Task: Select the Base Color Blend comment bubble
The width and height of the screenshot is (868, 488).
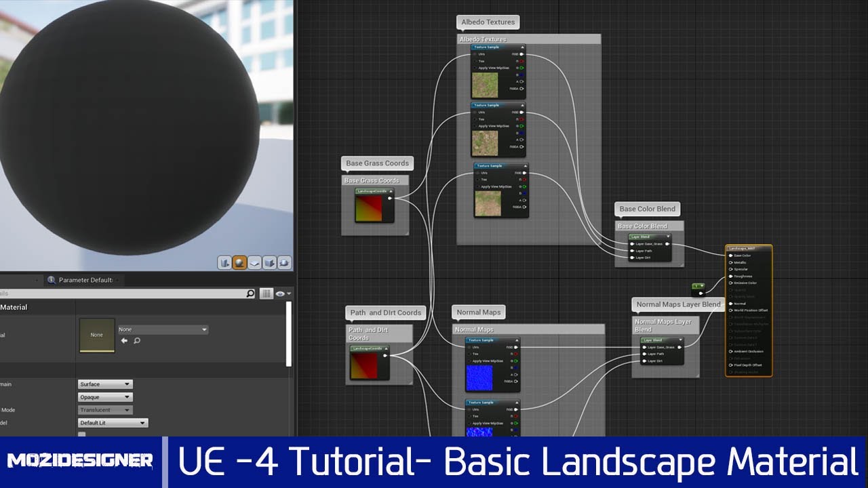Action: click(x=648, y=209)
